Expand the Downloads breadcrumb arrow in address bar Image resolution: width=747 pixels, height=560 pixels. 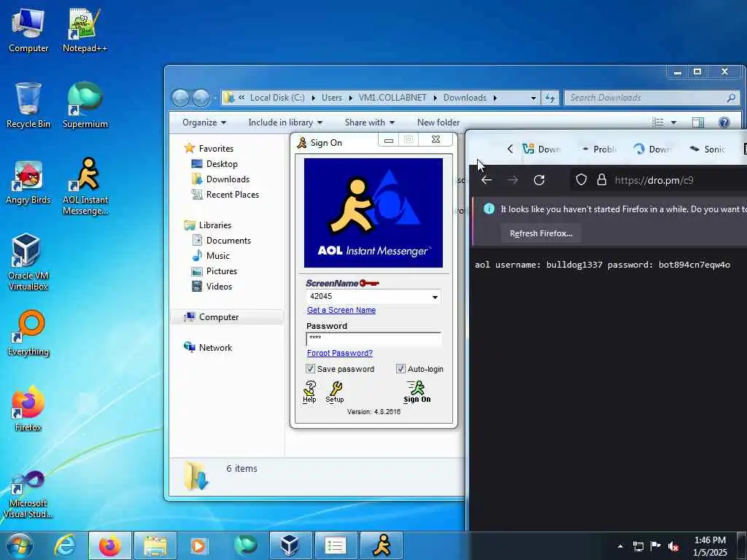pos(495,98)
